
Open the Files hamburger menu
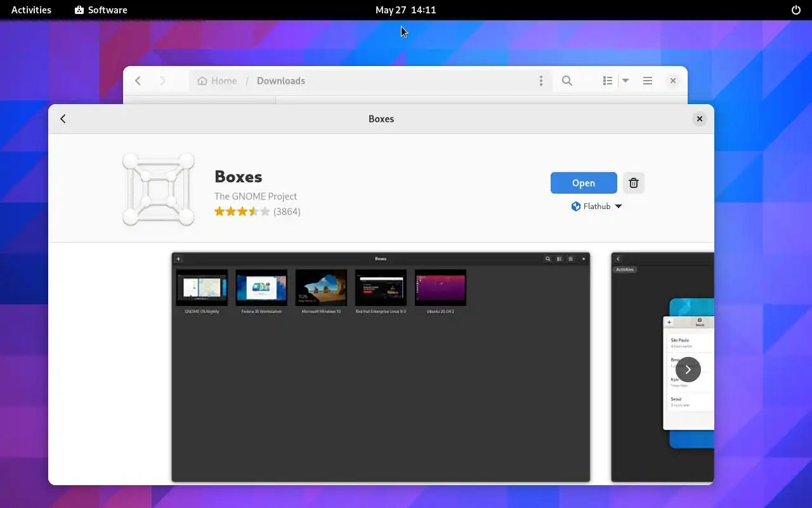648,81
